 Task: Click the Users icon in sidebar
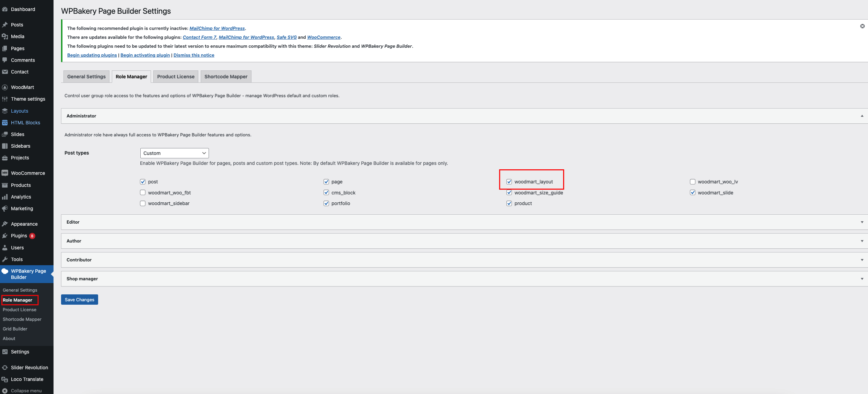(x=5, y=248)
